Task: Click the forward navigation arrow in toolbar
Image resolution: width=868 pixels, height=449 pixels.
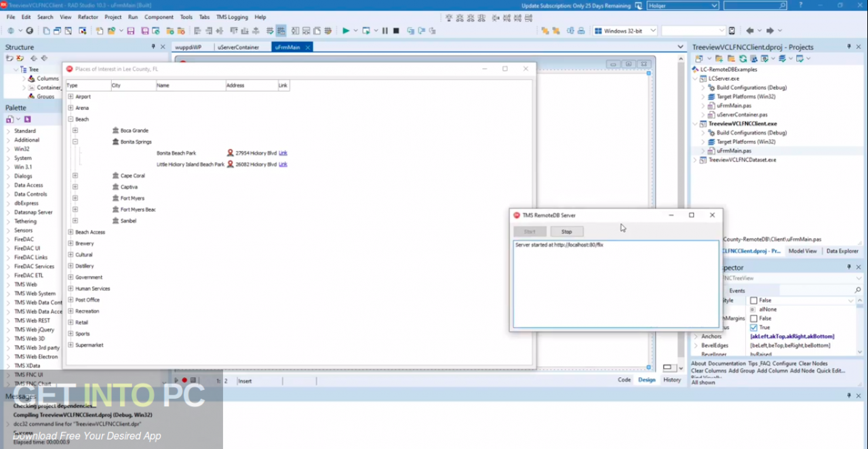Action: tap(770, 31)
